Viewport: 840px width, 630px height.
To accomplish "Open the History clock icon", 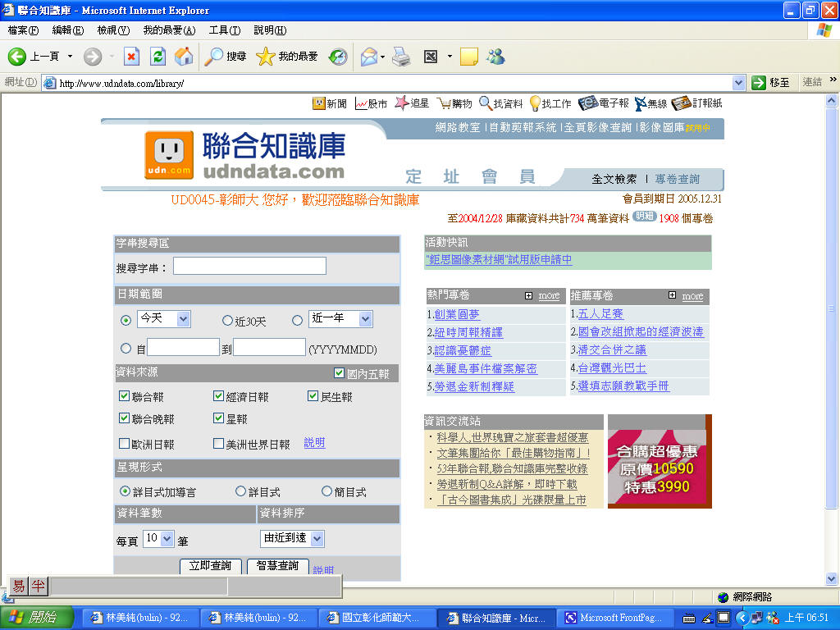I will pyautogui.click(x=338, y=57).
